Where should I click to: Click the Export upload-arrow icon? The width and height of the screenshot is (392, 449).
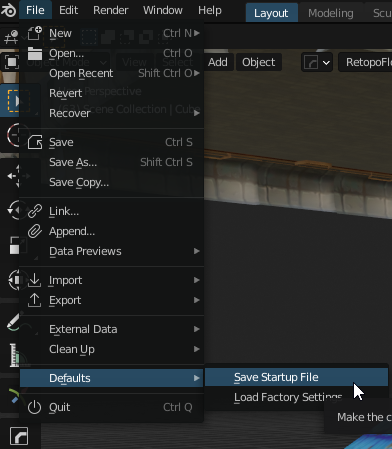point(35,300)
